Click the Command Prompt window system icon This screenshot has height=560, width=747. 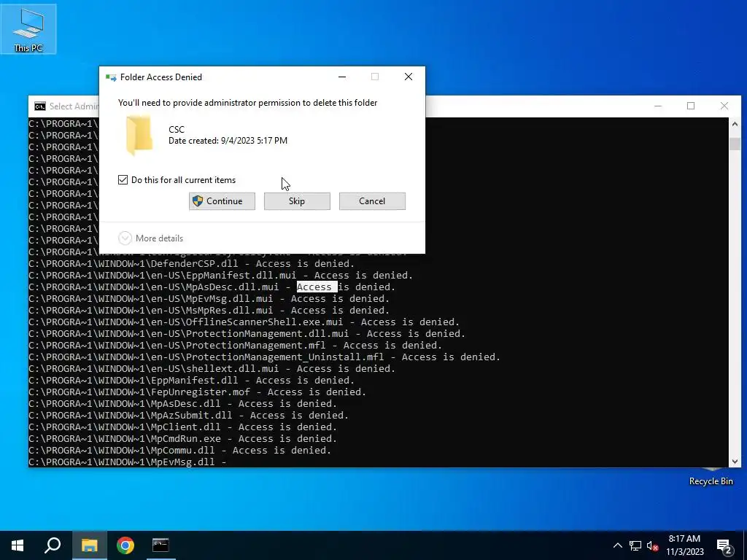point(40,106)
